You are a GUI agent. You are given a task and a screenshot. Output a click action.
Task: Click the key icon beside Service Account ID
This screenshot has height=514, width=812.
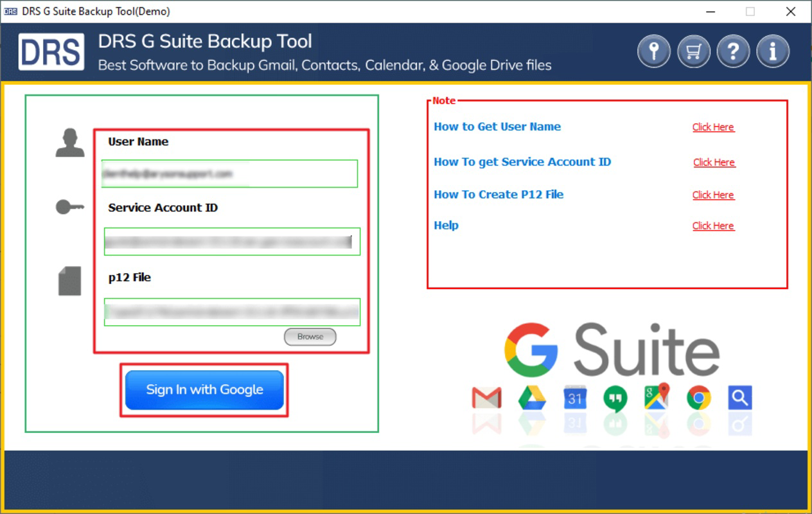70,207
